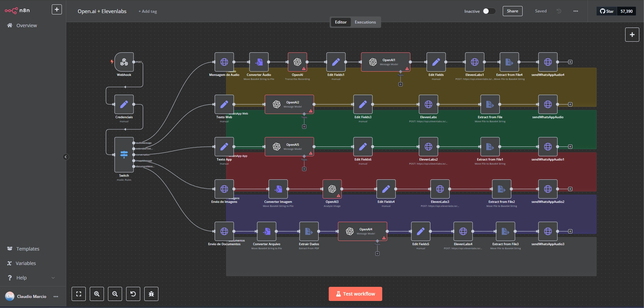Open workflow history icon
The image size is (644, 308).
point(559,11)
